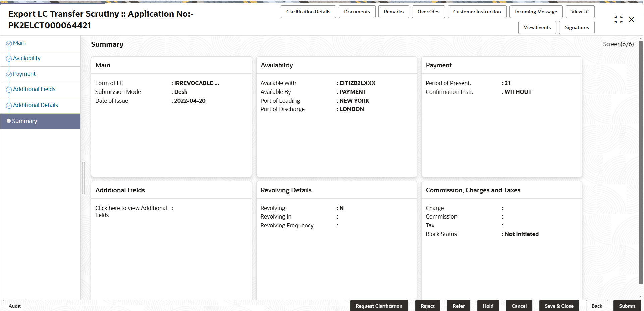644x311 pixels.
Task: Go Back to the previous screen
Action: [597, 306]
